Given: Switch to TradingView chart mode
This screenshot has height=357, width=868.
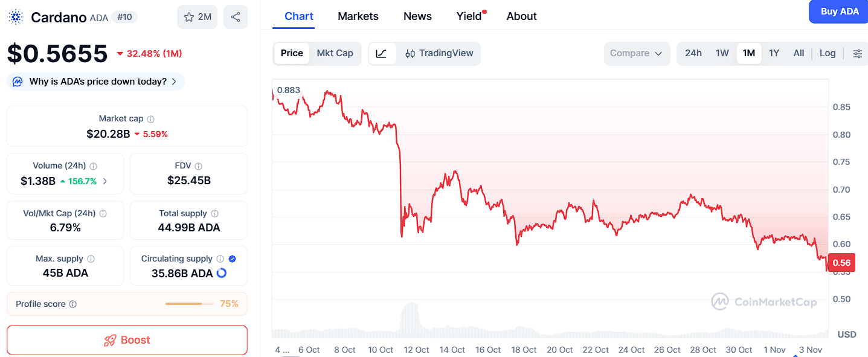Looking at the screenshot, I should coord(439,53).
